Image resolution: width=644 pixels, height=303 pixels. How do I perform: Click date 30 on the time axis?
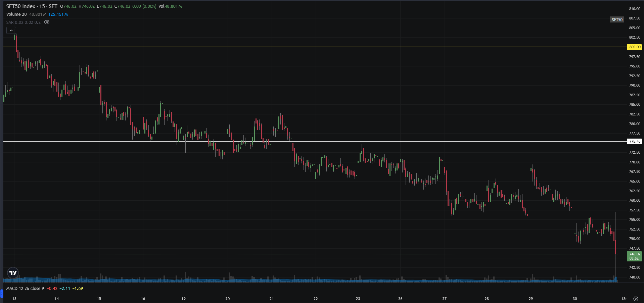pyautogui.click(x=575, y=299)
